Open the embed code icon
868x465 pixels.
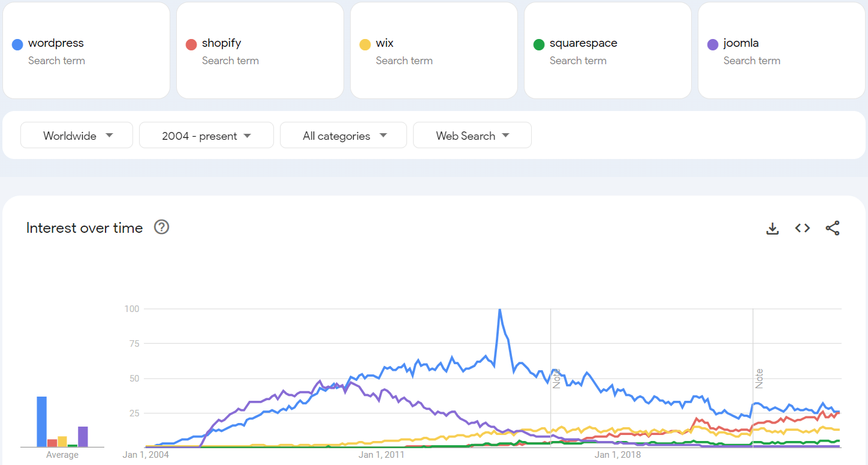(803, 228)
